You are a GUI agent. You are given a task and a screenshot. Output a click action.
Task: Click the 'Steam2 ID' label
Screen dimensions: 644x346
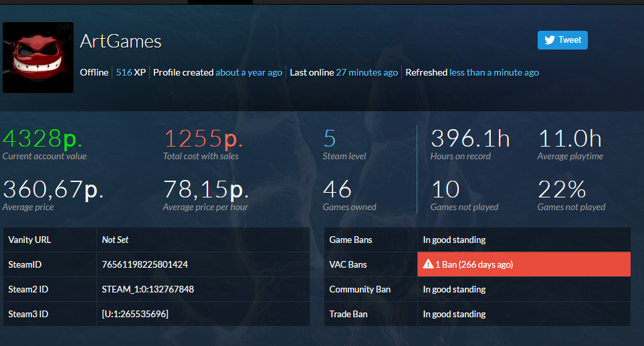28,289
